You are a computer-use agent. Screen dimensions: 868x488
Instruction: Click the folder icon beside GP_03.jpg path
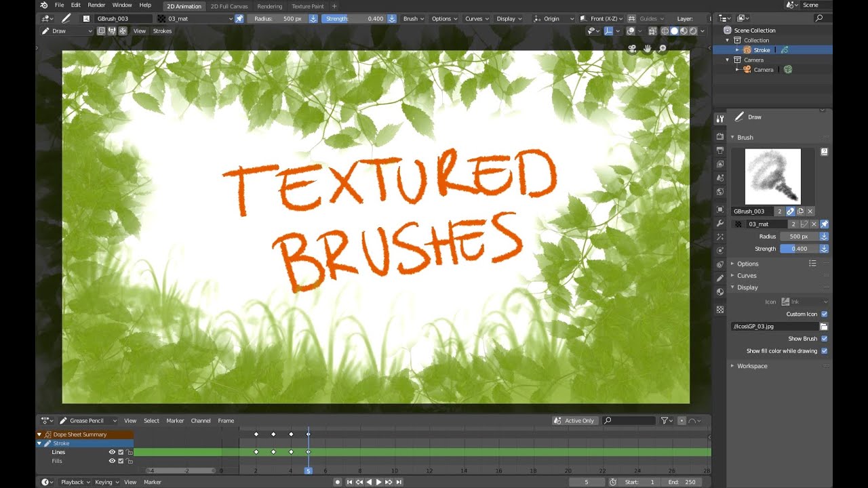coord(824,327)
